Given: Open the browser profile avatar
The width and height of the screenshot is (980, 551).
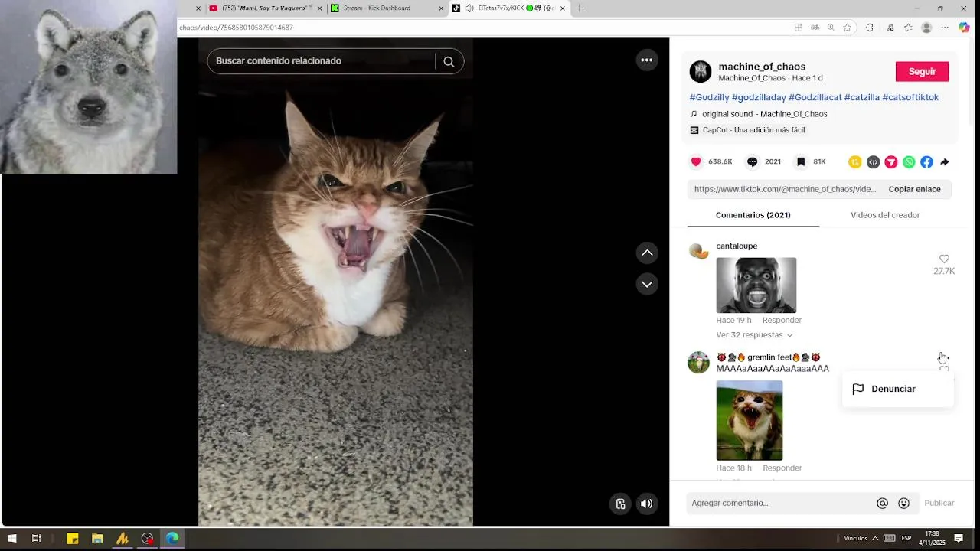Looking at the screenshot, I should point(926,28).
